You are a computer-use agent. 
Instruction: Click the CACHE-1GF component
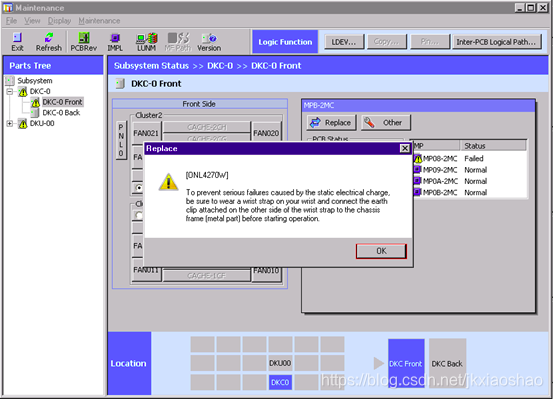click(207, 275)
